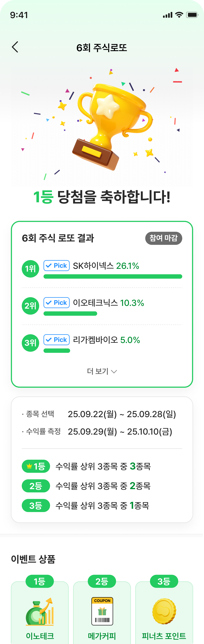Open the 3등 피너츠 포인트 prize card
This screenshot has width=204, height=644.
164,615
